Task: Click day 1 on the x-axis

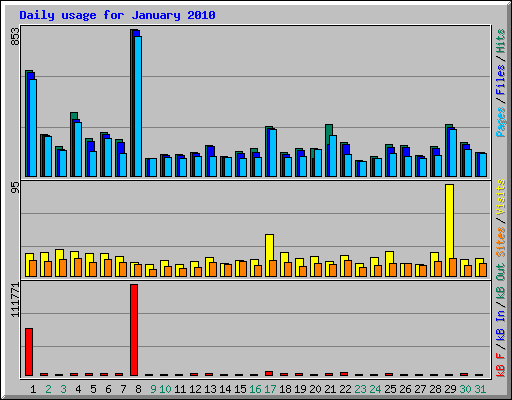Action: coord(33,389)
